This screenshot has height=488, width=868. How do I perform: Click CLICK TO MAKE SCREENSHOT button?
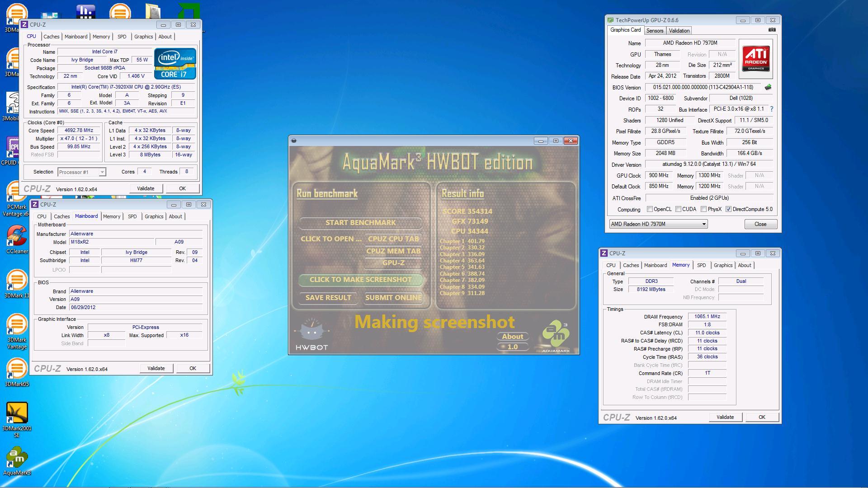(360, 279)
